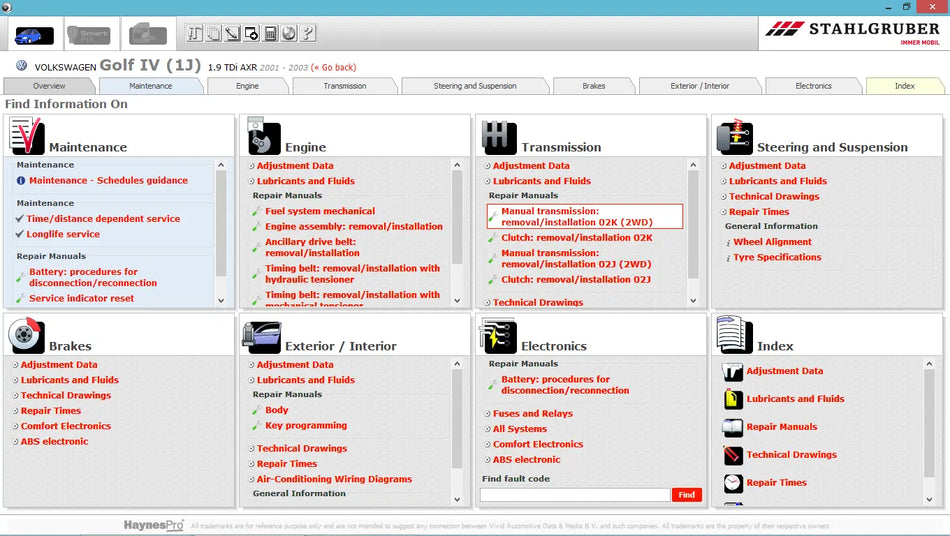
Task: Click the Go back link
Action: pyautogui.click(x=333, y=67)
